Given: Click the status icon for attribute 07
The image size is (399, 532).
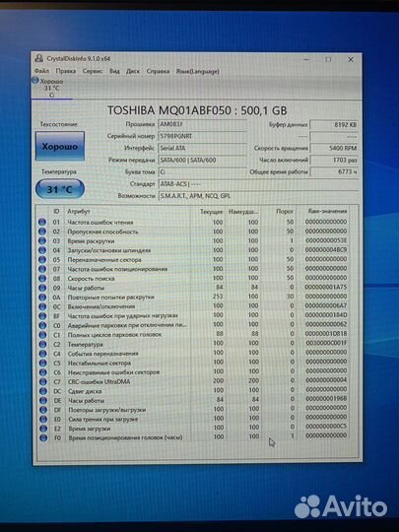Looking at the screenshot, I should coord(42,269).
